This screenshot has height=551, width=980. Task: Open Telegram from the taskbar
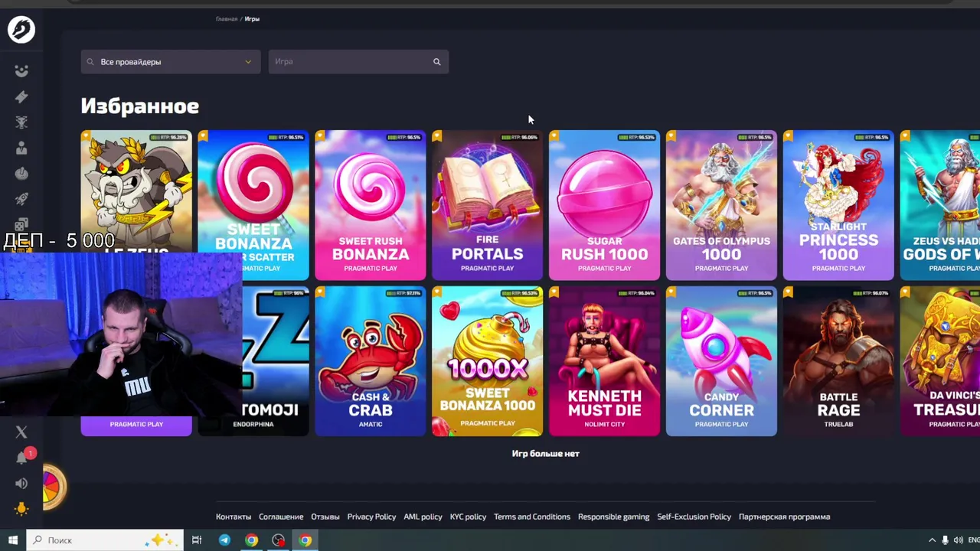tap(224, 540)
